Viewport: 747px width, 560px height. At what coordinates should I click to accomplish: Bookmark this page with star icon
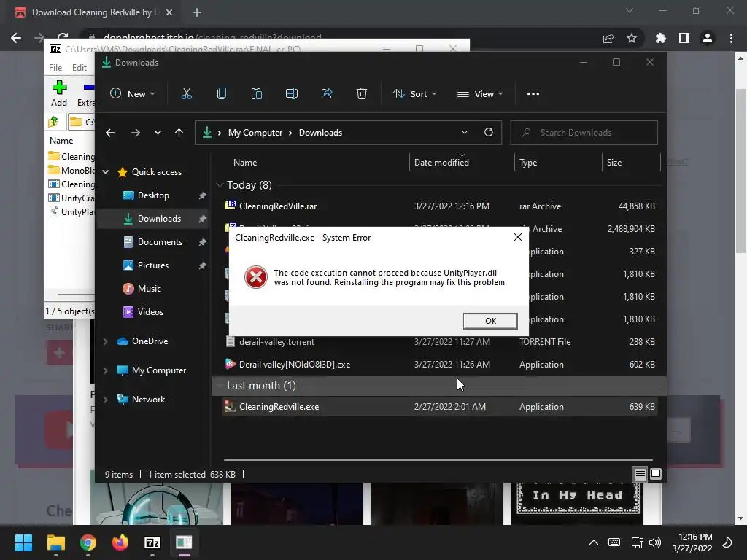[632, 38]
